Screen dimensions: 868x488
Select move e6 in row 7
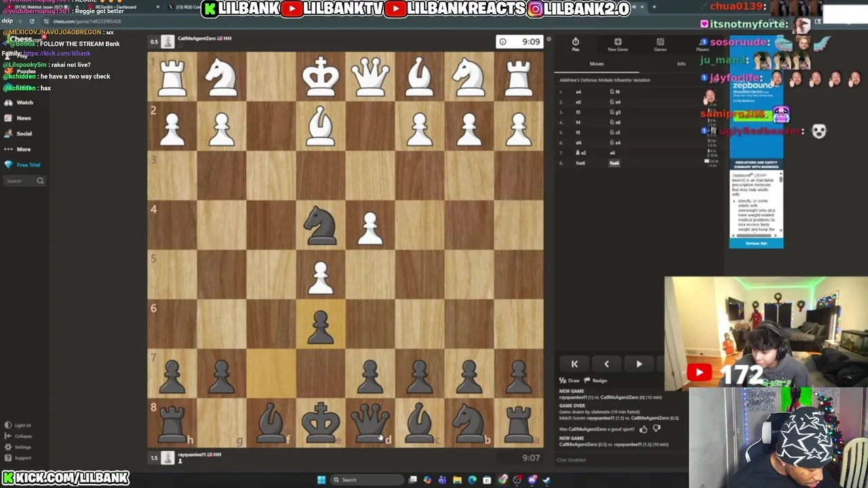tap(612, 152)
